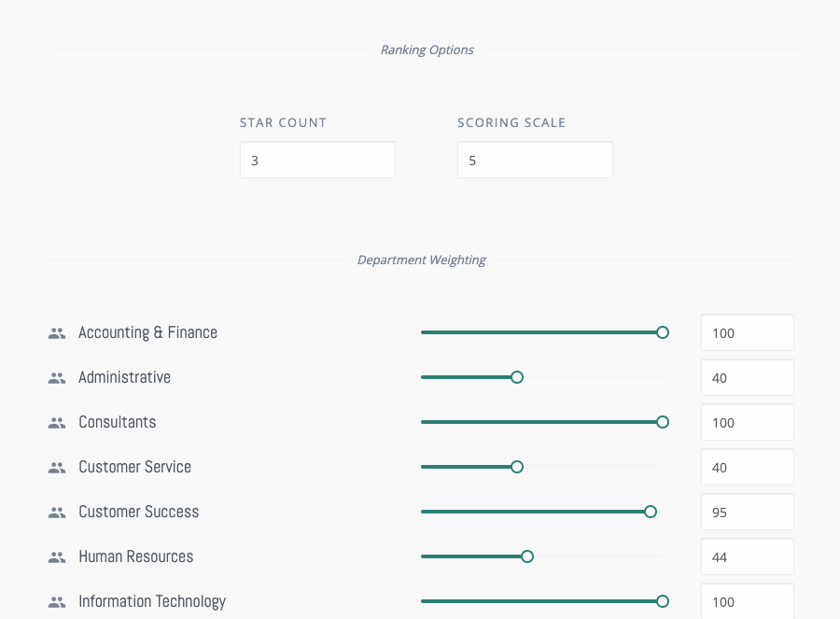Click the Human Resources slider handle
Viewport: 840px width, 619px height.
point(527,556)
